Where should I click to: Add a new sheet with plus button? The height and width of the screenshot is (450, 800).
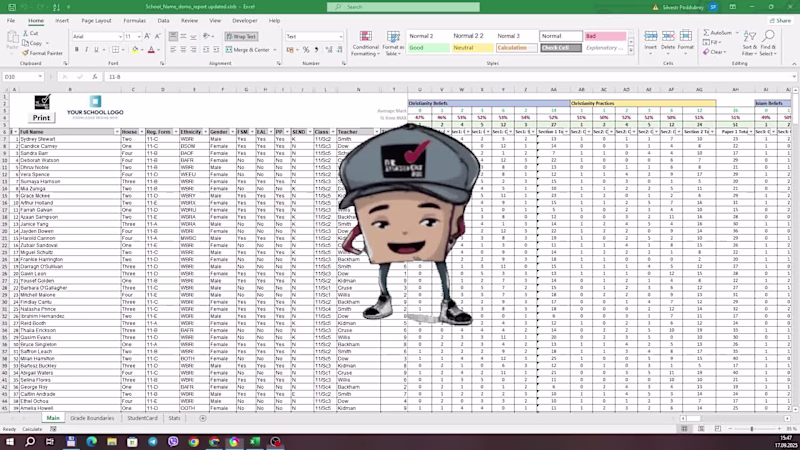(203, 418)
